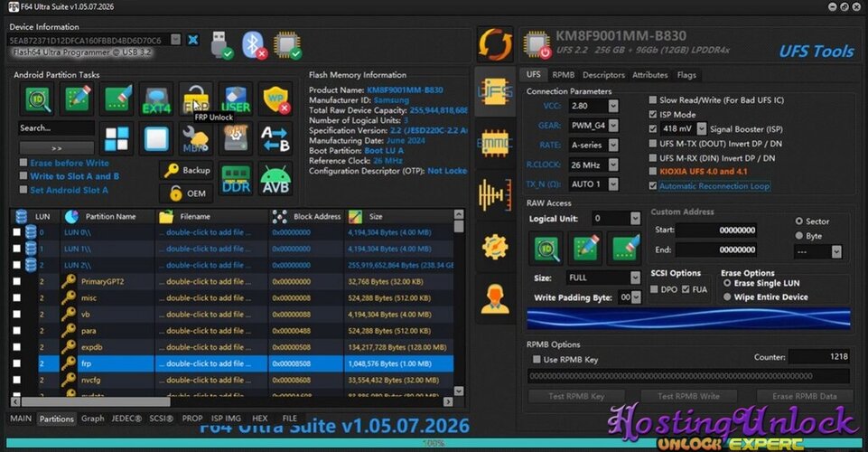Screen dimensions: 868x452
Task: Tick the frp partition row checkbox
Action: (x=16, y=363)
